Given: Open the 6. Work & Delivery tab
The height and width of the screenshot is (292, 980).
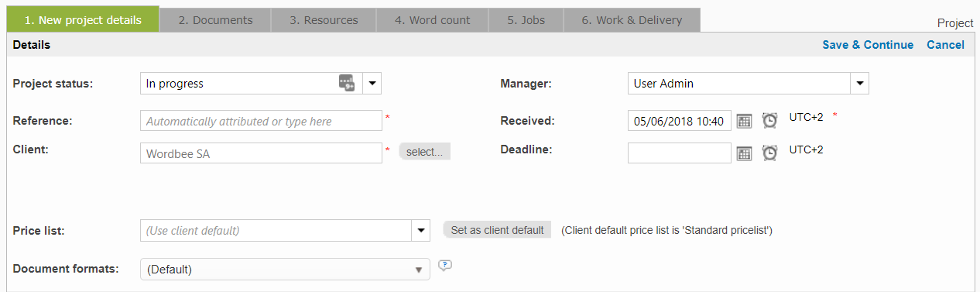Looking at the screenshot, I should click(x=632, y=20).
